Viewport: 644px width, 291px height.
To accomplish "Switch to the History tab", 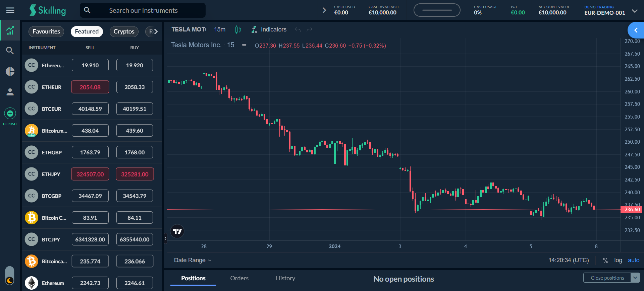I will pyautogui.click(x=285, y=278).
